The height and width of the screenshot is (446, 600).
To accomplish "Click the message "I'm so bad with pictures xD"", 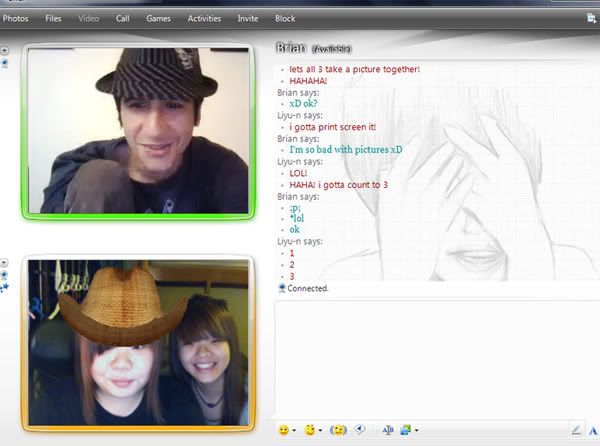I will pos(346,150).
